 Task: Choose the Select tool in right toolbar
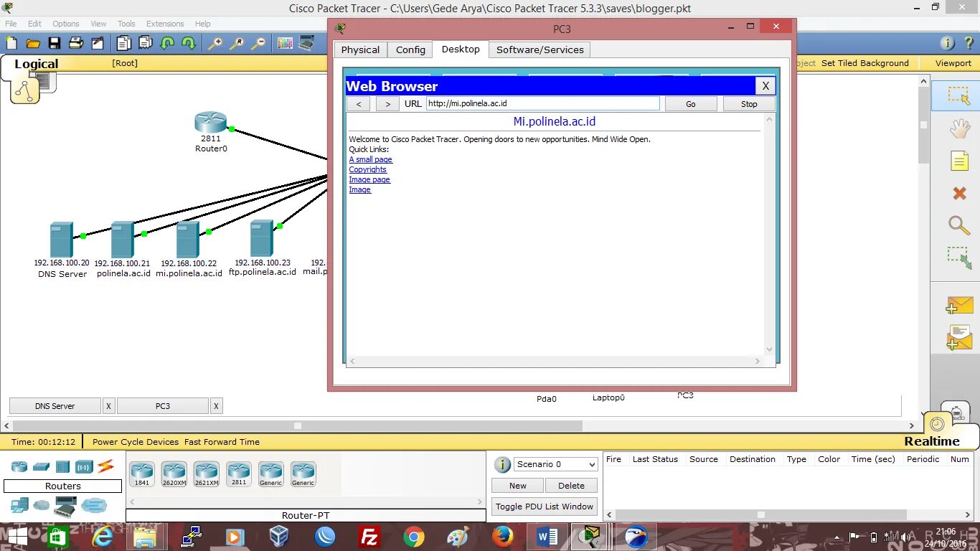point(958,95)
